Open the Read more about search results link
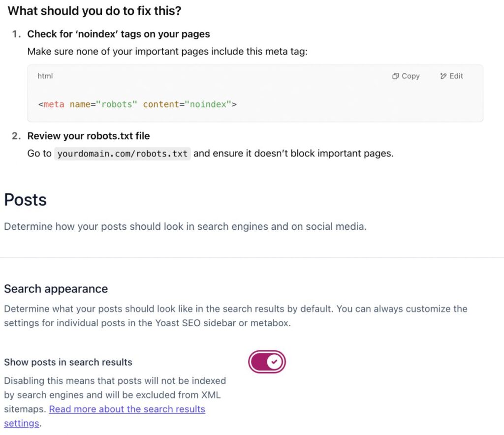The image size is (504, 435). (127, 409)
